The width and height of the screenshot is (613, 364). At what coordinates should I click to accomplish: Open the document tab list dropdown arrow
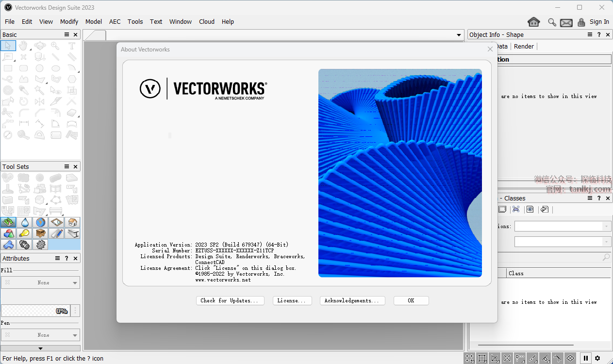click(459, 35)
